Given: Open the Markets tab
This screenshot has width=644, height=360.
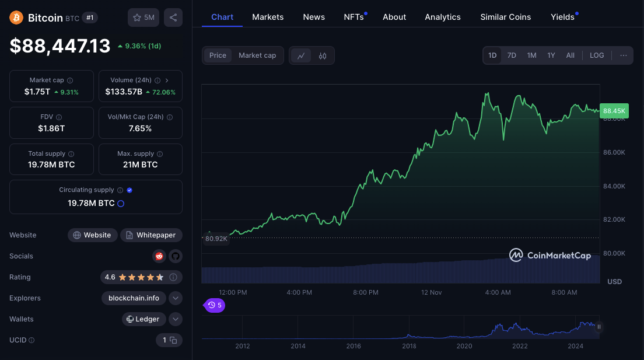Looking at the screenshot, I should click(268, 17).
